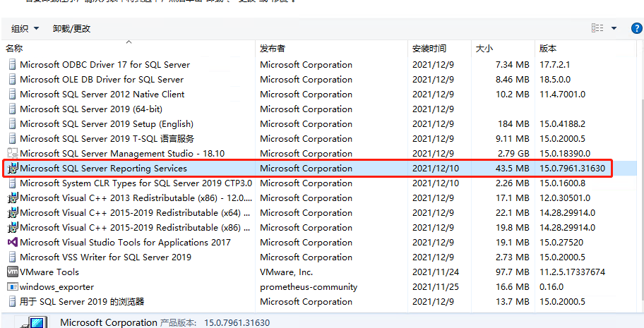Click the Visual C++ 2013 Redistributable icon
Screen dimensions: 644x328
(x=13, y=198)
